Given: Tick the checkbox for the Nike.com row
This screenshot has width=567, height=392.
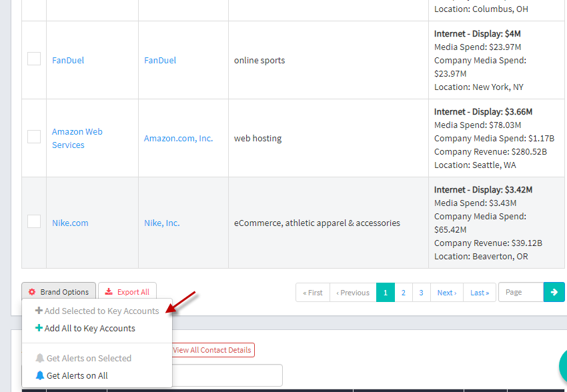Looking at the screenshot, I should 34,221.
